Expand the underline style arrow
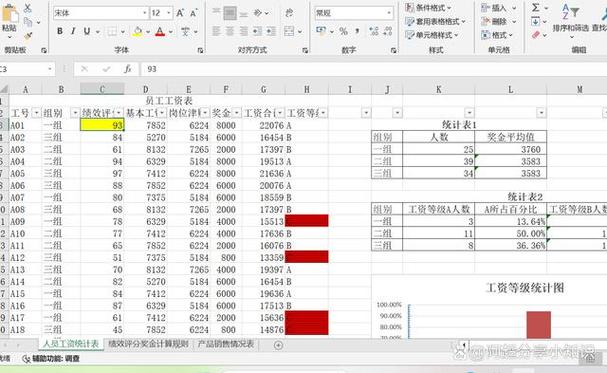This screenshot has width=607, height=373. pos(98,32)
